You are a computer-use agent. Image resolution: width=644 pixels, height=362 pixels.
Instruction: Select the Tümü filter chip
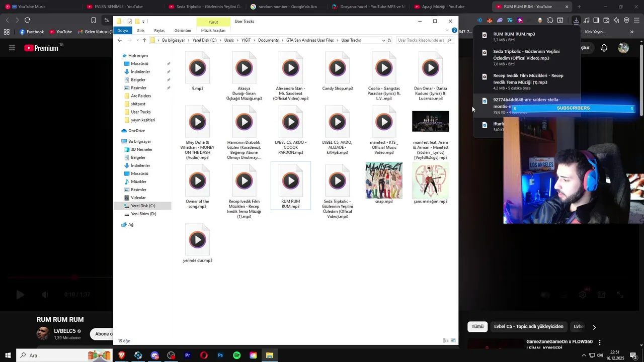477,327
